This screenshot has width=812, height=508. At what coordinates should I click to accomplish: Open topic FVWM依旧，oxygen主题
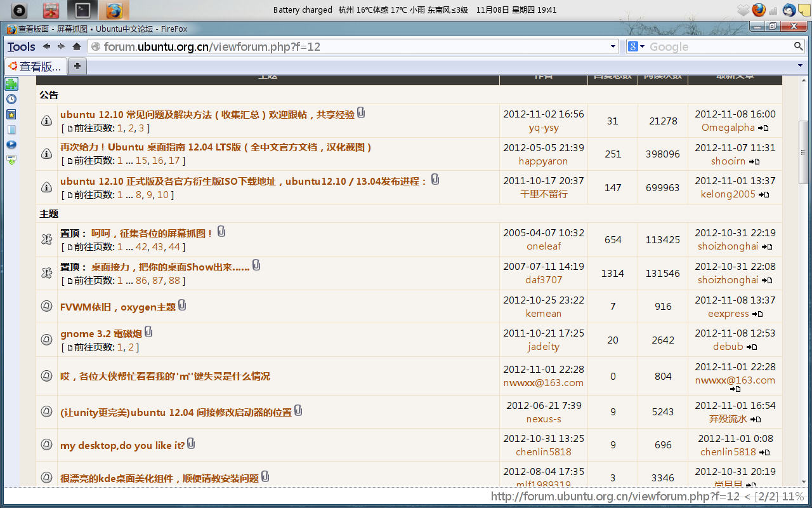point(118,307)
